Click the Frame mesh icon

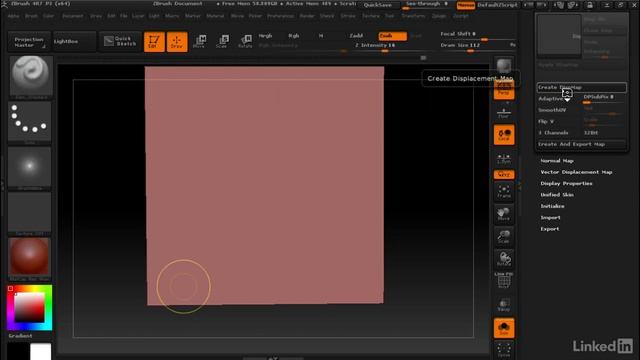[504, 191]
